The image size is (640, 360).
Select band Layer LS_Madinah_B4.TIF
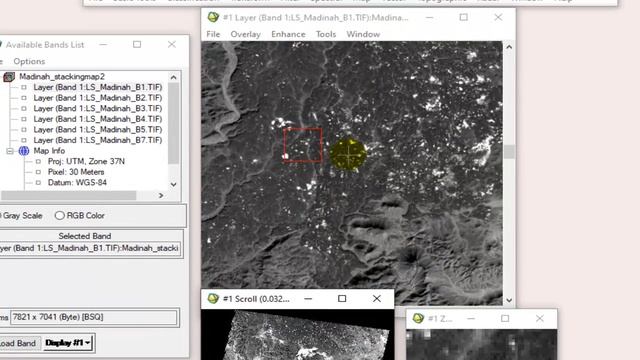98,119
